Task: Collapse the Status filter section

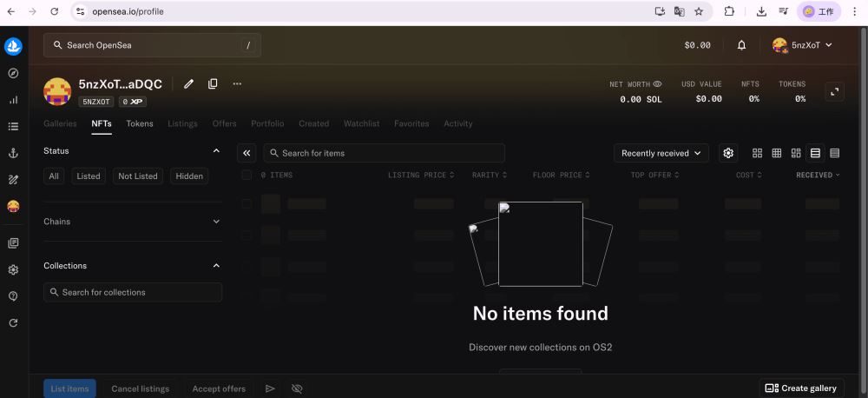Action: 216,151
